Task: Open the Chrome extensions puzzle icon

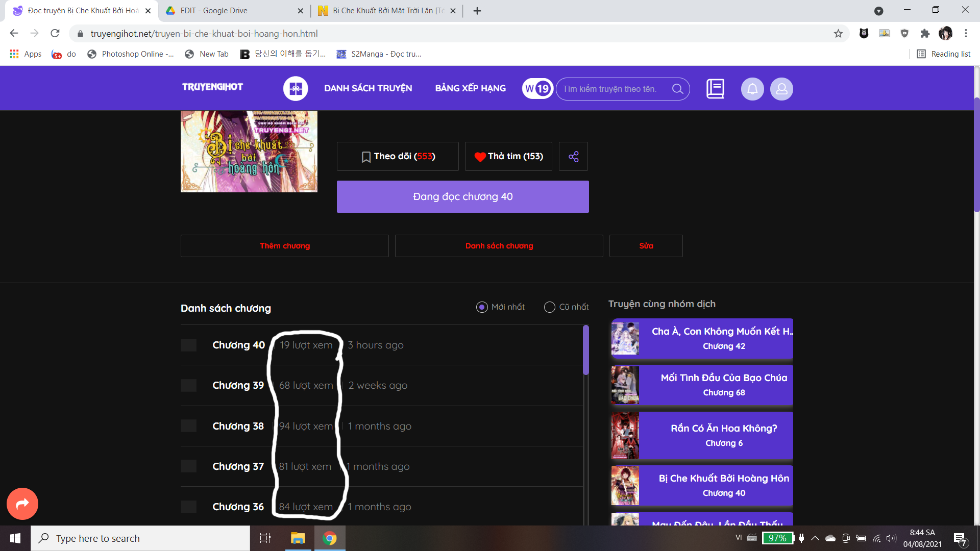Action: click(x=925, y=34)
